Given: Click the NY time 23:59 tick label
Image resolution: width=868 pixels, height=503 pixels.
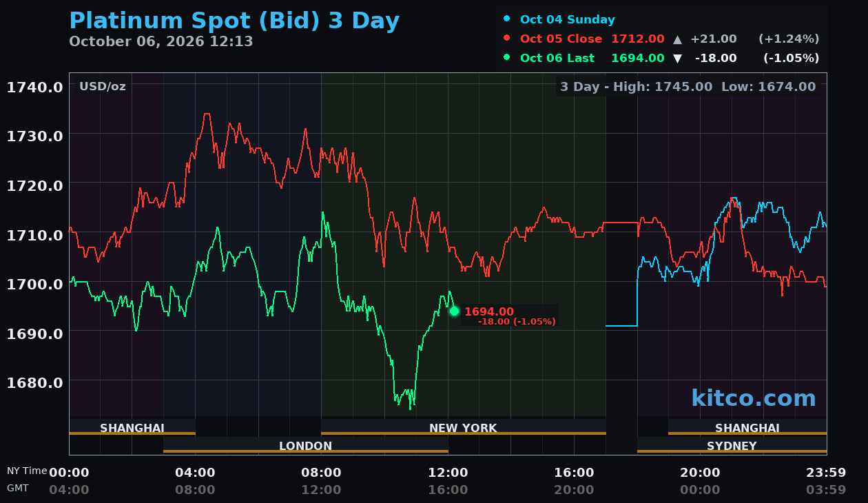Looking at the screenshot, I should [826, 473].
